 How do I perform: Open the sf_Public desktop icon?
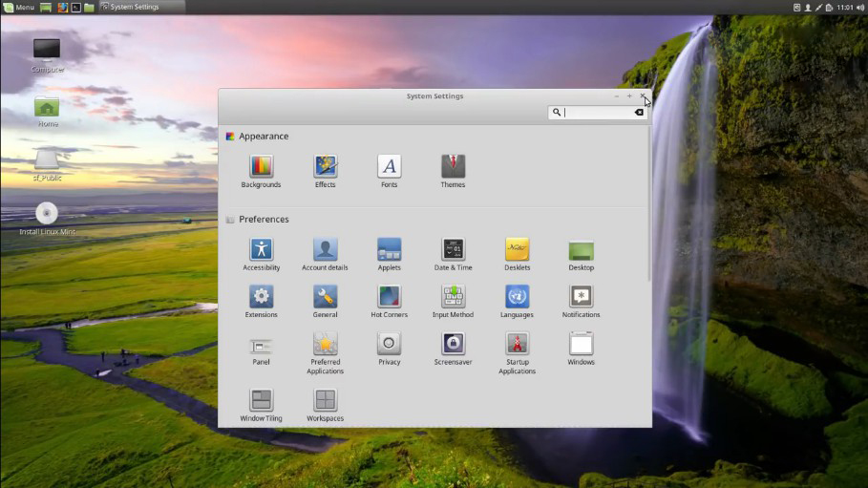pos(47,165)
